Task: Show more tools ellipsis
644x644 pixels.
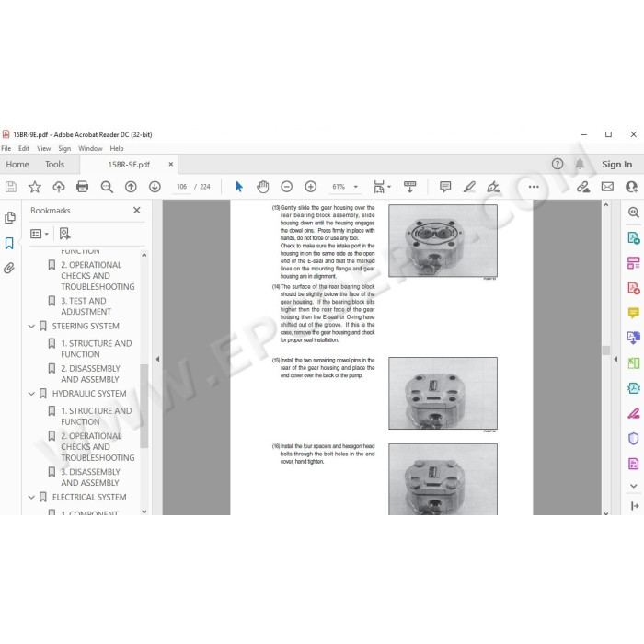Action: pos(534,187)
